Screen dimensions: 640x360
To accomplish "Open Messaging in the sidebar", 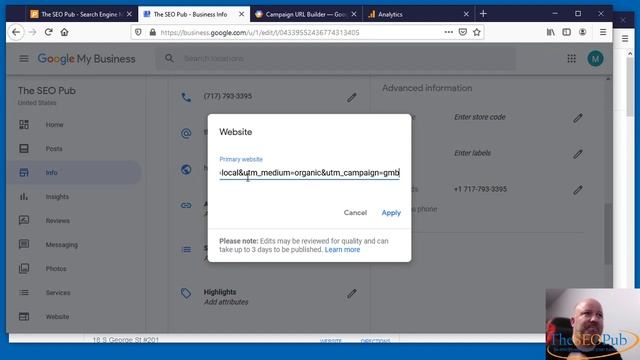I will [x=62, y=245].
